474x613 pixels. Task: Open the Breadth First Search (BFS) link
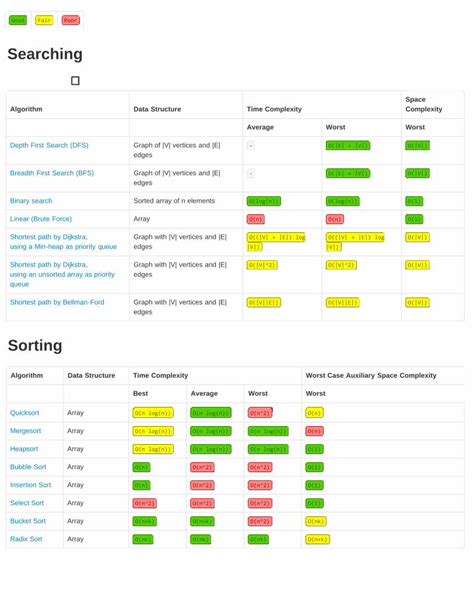[x=52, y=173]
